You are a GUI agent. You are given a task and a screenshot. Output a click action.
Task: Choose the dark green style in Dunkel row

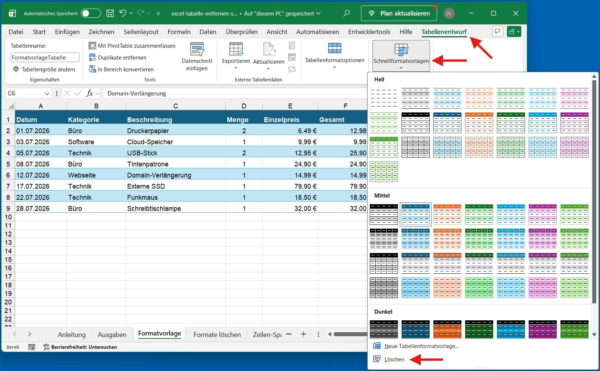479,329
